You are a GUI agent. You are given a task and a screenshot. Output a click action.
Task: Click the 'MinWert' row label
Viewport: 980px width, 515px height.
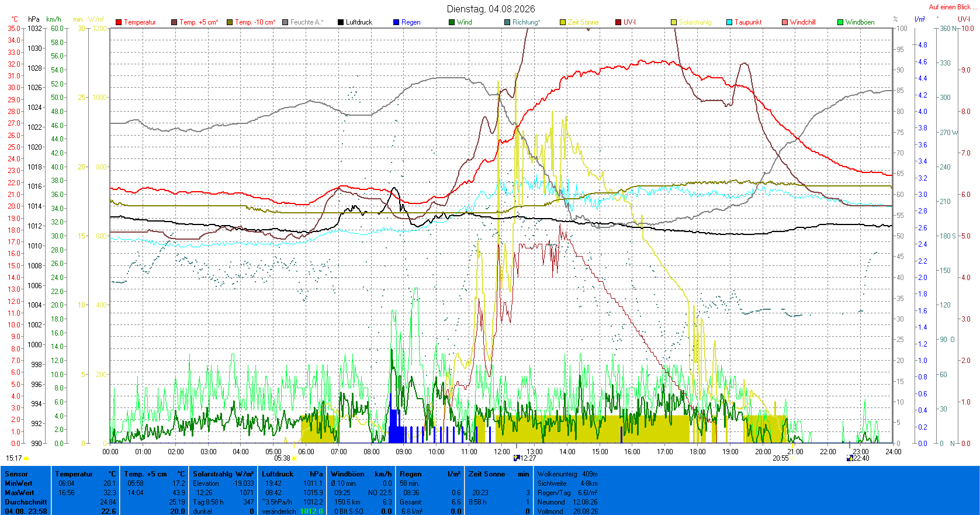pos(19,483)
